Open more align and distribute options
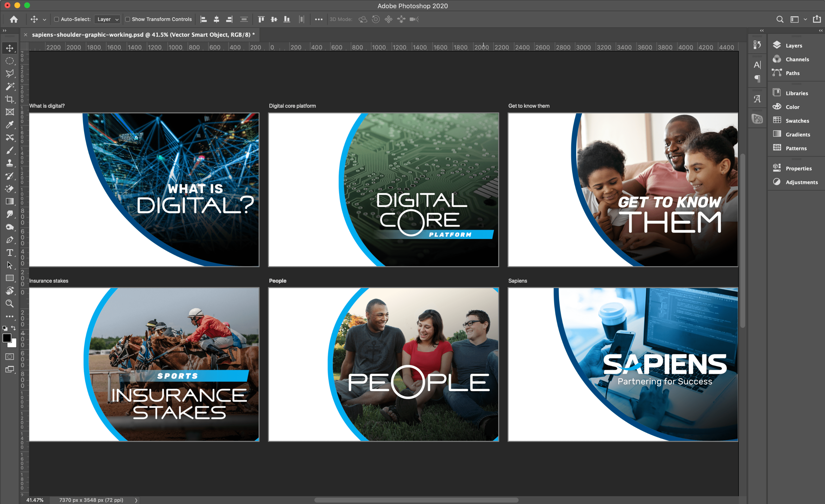The image size is (825, 504). (318, 20)
